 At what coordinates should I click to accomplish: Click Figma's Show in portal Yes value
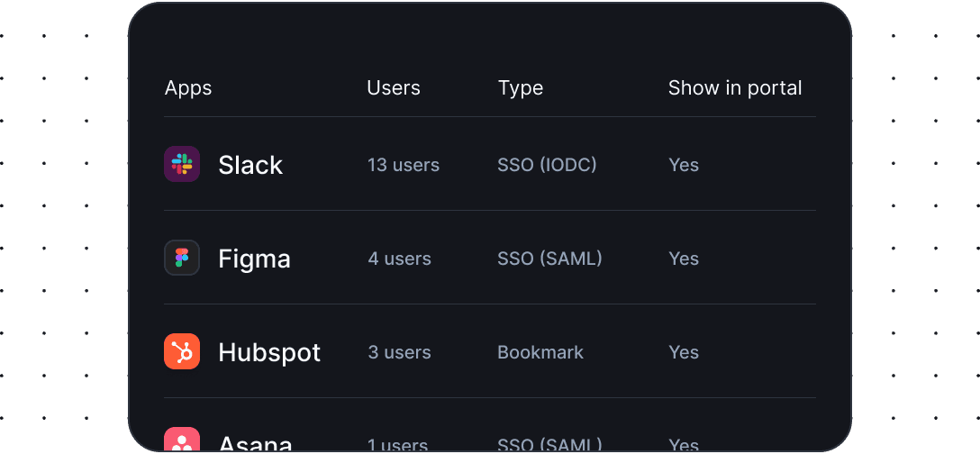[684, 259]
